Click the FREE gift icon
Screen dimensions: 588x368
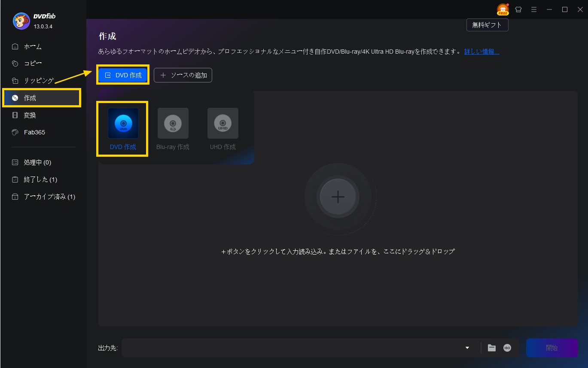tap(503, 9)
